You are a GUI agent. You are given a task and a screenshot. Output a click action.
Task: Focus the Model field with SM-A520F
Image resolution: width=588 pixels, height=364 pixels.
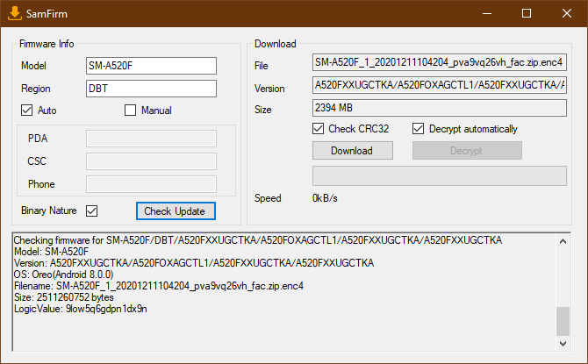(151, 66)
